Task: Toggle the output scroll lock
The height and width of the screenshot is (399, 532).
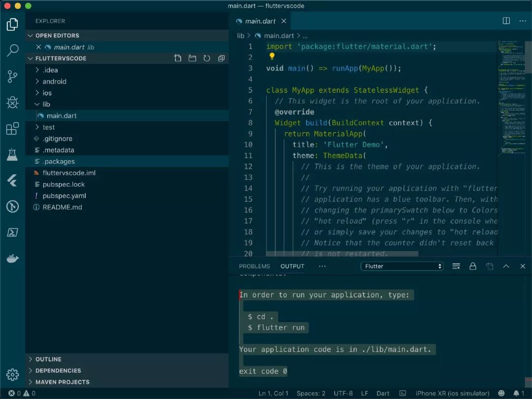Action: coord(472,266)
